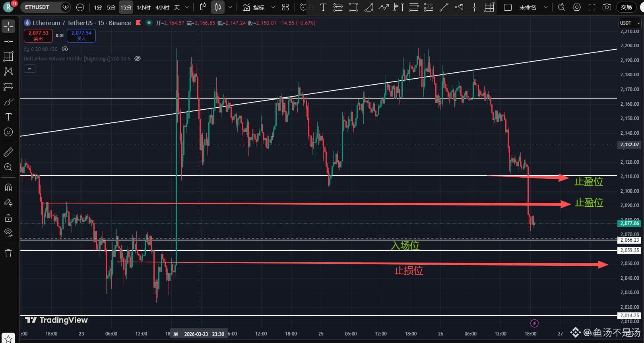
Task: Open the favorites star toolbar button
Action: click(8, 338)
